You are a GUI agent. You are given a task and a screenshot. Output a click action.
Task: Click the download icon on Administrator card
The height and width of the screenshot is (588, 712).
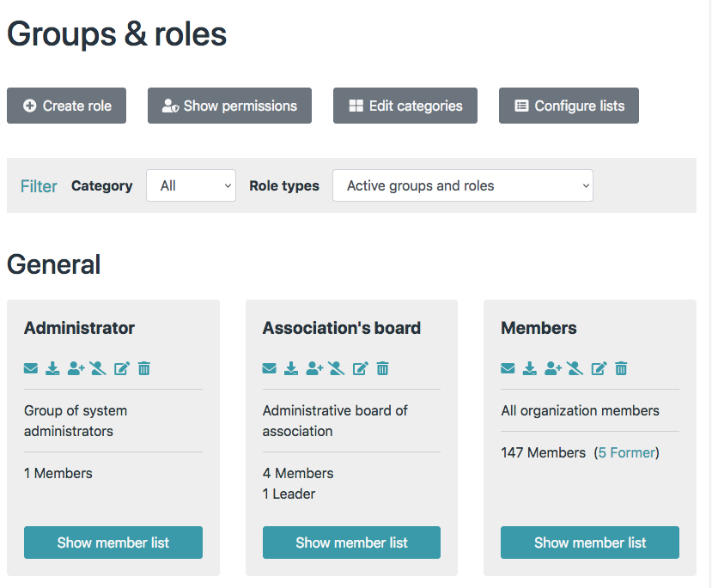click(52, 368)
